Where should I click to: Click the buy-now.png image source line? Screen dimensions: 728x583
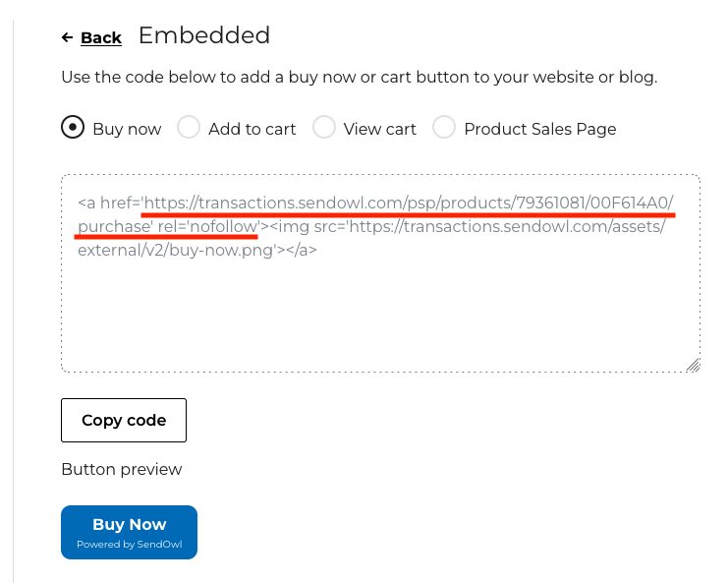click(196, 250)
